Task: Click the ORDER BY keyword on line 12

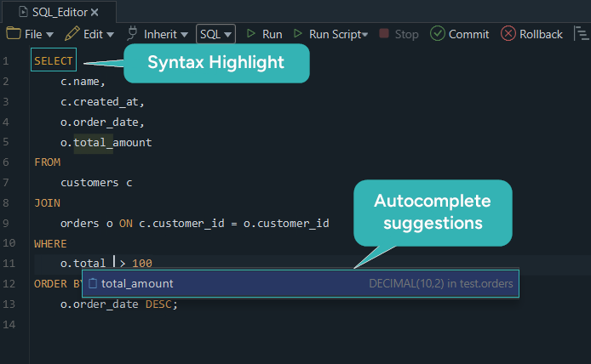Action: point(58,284)
